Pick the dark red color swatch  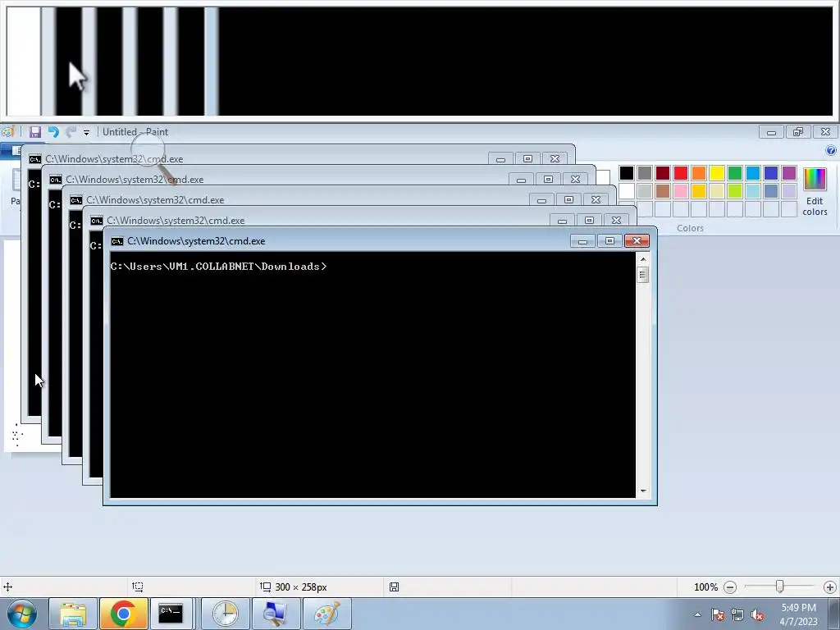[663, 173]
